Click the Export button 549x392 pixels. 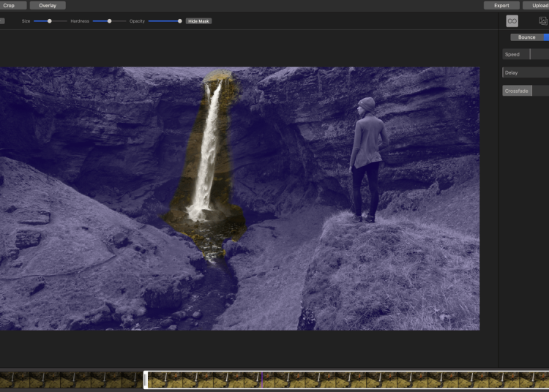point(501,5)
